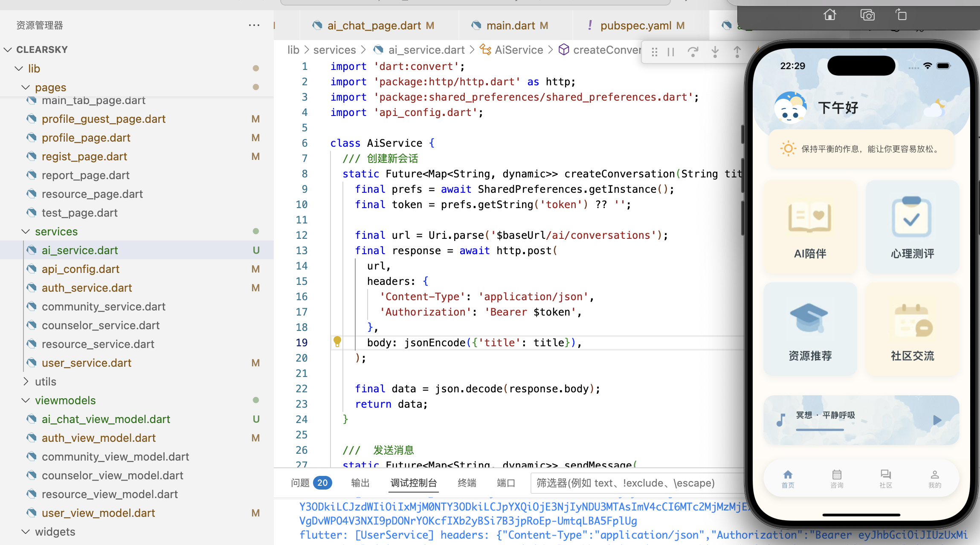Open Explorer more actions ellipsis menu
Image resolution: width=980 pixels, height=545 pixels.
254,25
